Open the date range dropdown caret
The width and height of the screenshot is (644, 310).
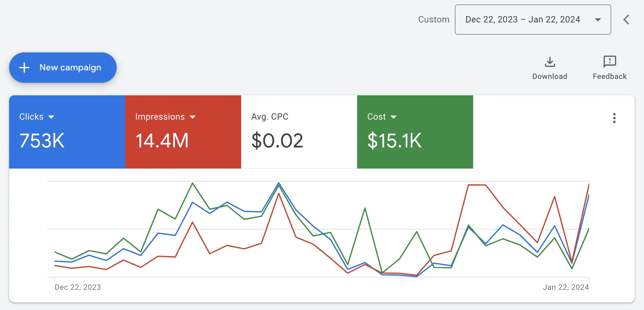click(x=598, y=20)
